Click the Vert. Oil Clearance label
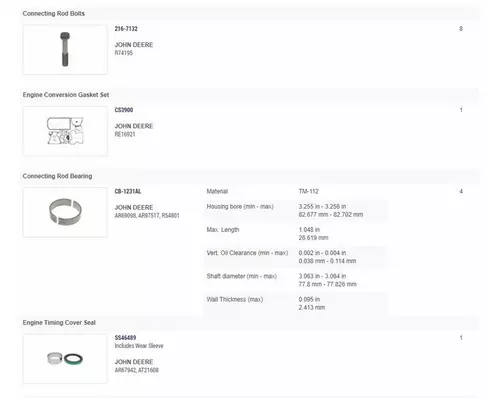 click(247, 253)
